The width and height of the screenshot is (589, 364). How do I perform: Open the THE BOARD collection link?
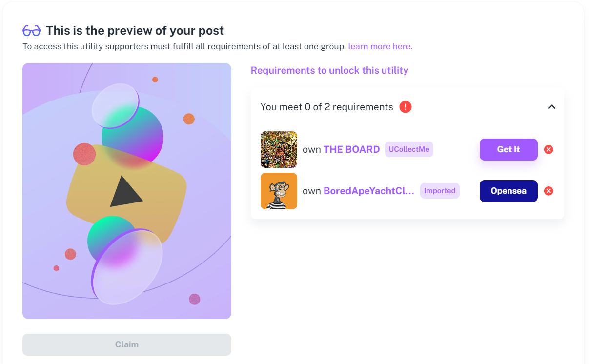tap(351, 150)
